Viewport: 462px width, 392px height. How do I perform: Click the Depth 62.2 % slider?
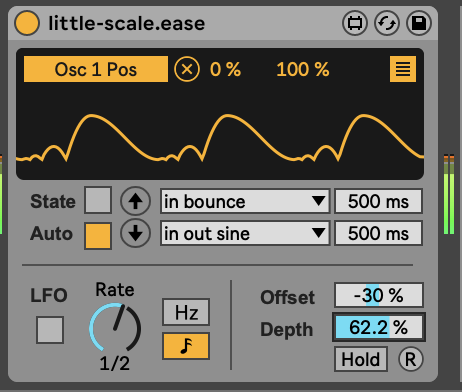tap(379, 327)
